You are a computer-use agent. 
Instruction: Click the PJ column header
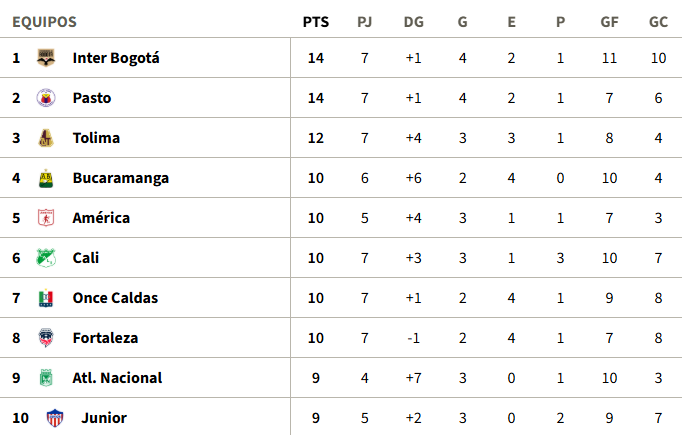coord(365,22)
